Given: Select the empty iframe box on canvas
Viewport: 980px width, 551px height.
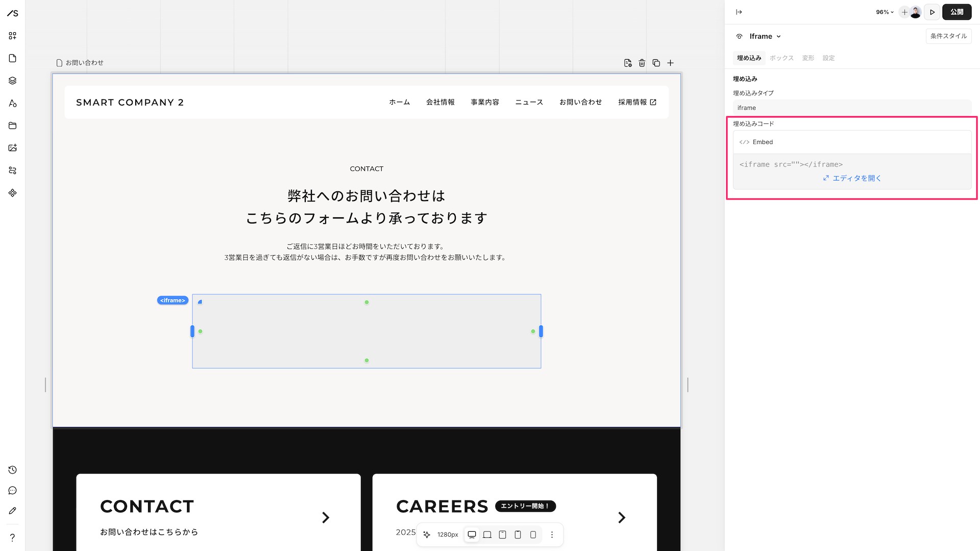Looking at the screenshot, I should click(366, 331).
